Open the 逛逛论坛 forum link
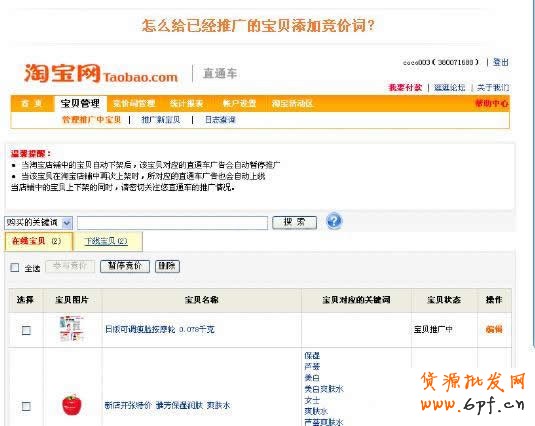Image resolution: width=535 pixels, height=426 pixels. [x=449, y=87]
